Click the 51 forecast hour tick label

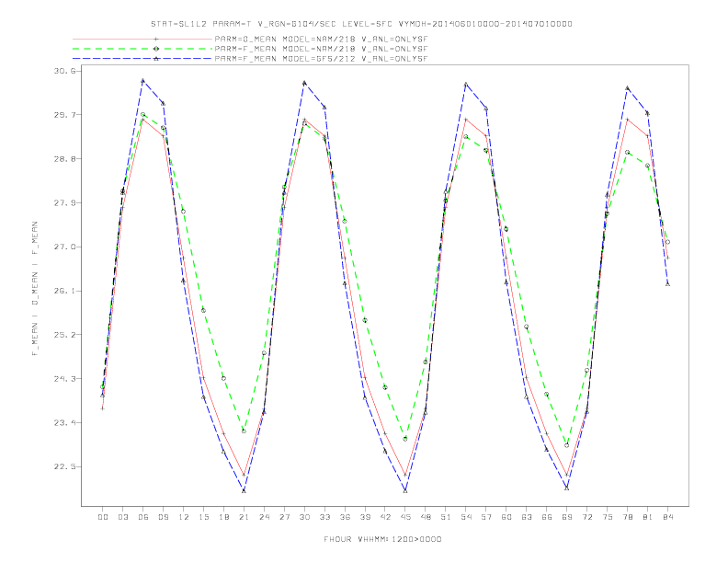click(446, 517)
